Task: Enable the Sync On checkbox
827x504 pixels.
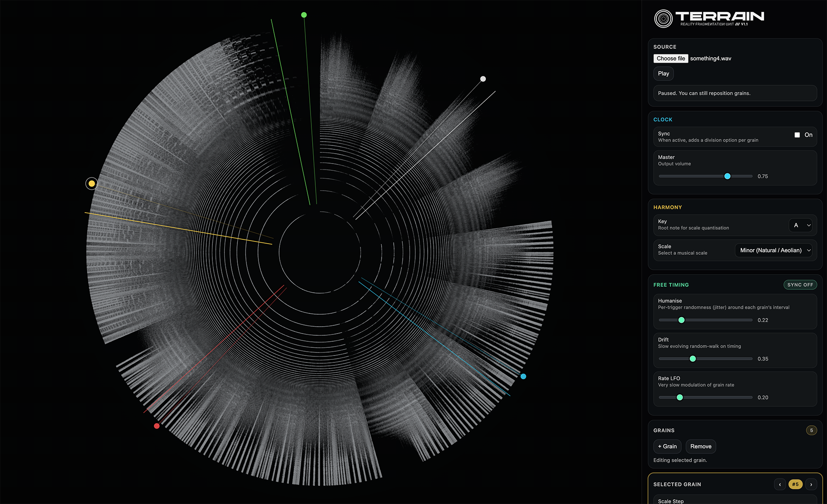Action: pyautogui.click(x=797, y=135)
